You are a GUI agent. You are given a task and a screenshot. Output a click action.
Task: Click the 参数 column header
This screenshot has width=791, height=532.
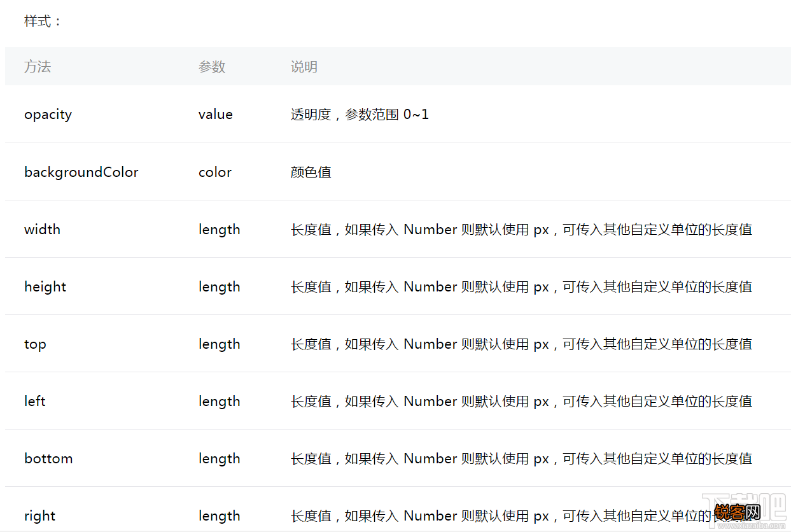[212, 66]
